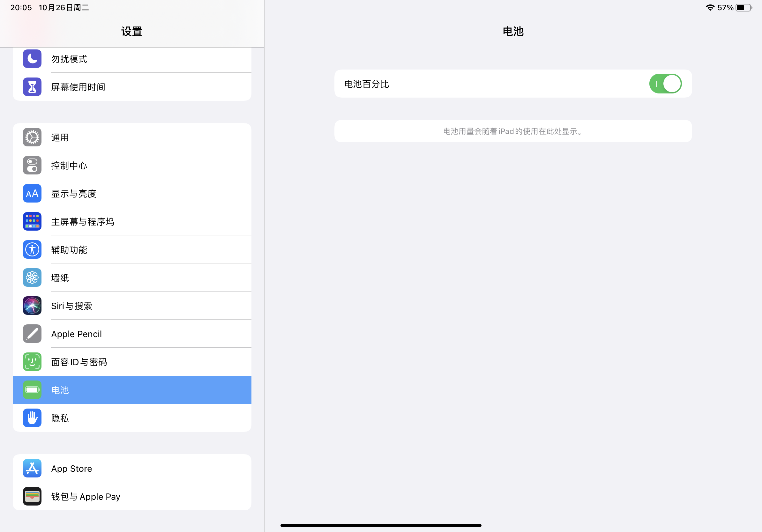The height and width of the screenshot is (532, 762).
Task: Tap the battery usage info text box
Action: point(513,131)
